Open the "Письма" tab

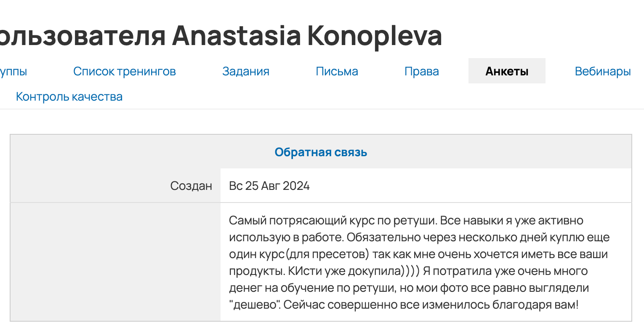coord(337,71)
